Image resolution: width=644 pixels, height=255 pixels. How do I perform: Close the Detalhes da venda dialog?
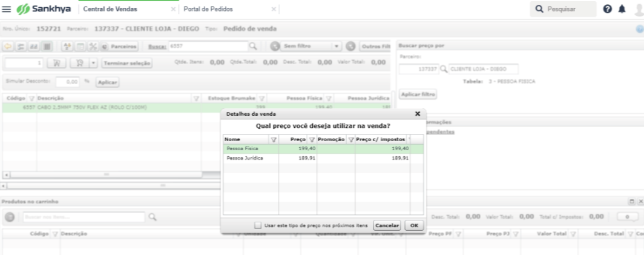tap(417, 113)
